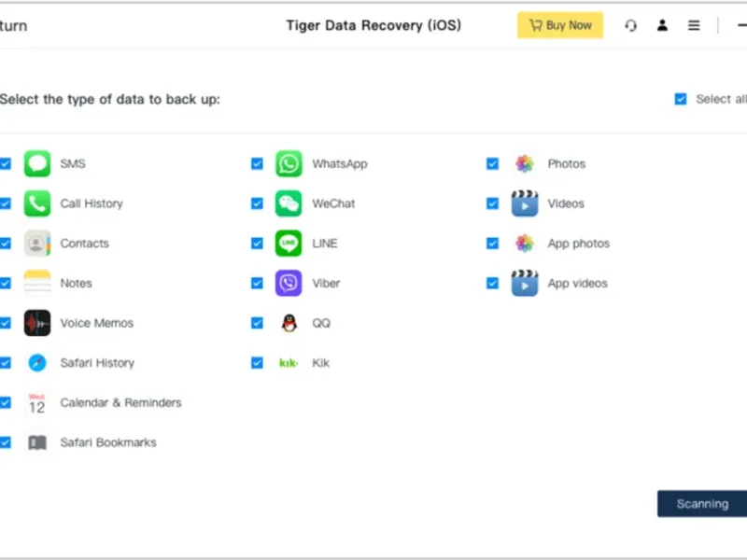Click the 'Viber' label
The image size is (747, 560).
(326, 283)
